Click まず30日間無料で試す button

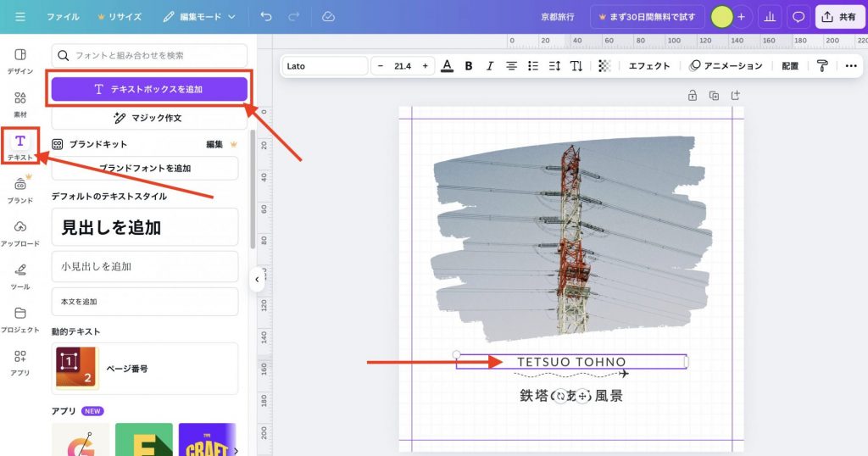point(647,17)
